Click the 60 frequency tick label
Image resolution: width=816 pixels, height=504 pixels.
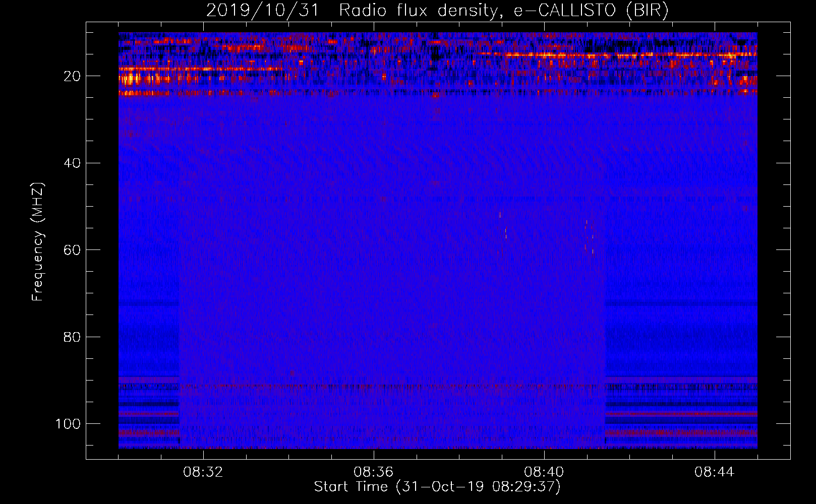tap(72, 250)
